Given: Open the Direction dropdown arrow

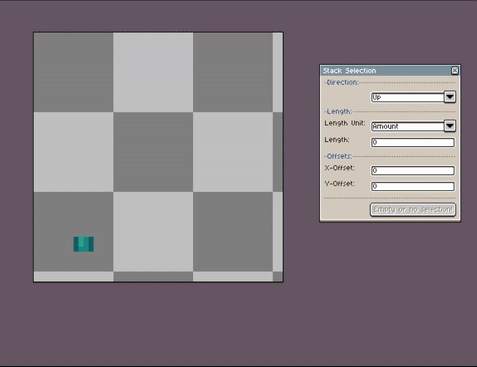Looking at the screenshot, I should coord(450,97).
